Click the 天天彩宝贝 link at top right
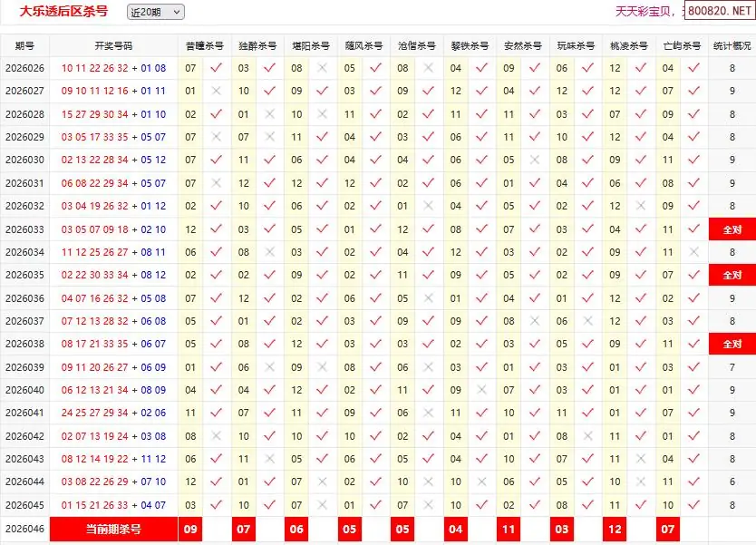 (x=644, y=12)
